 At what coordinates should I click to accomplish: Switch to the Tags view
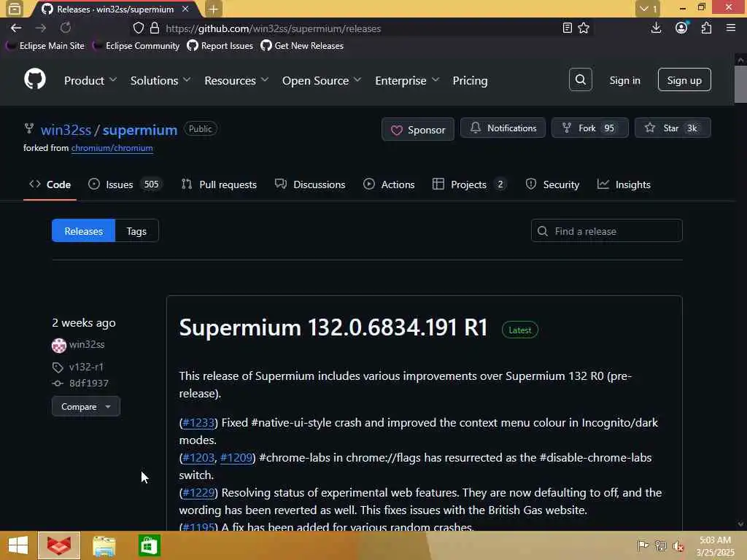click(x=136, y=231)
